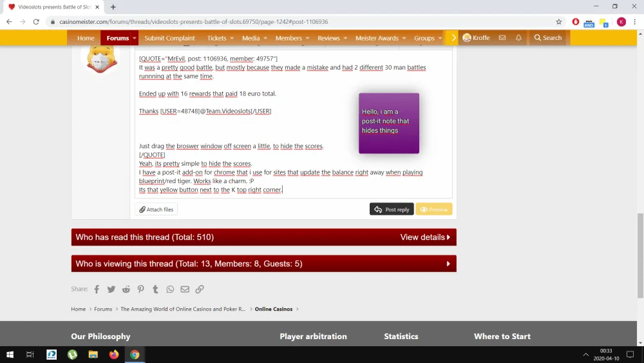This screenshot has height=363, width=644.
Task: Show hidden system tray icons
Action: coord(585,355)
